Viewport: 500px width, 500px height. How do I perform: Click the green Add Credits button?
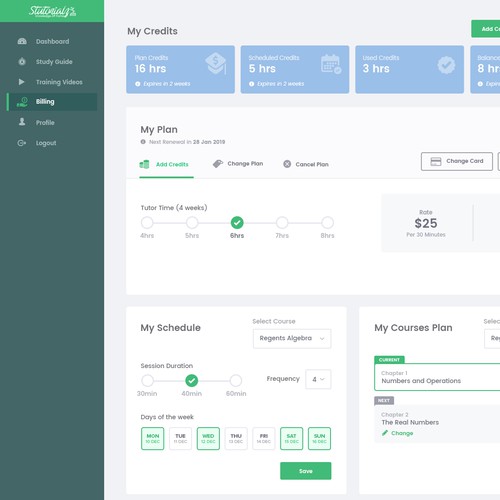click(x=486, y=29)
